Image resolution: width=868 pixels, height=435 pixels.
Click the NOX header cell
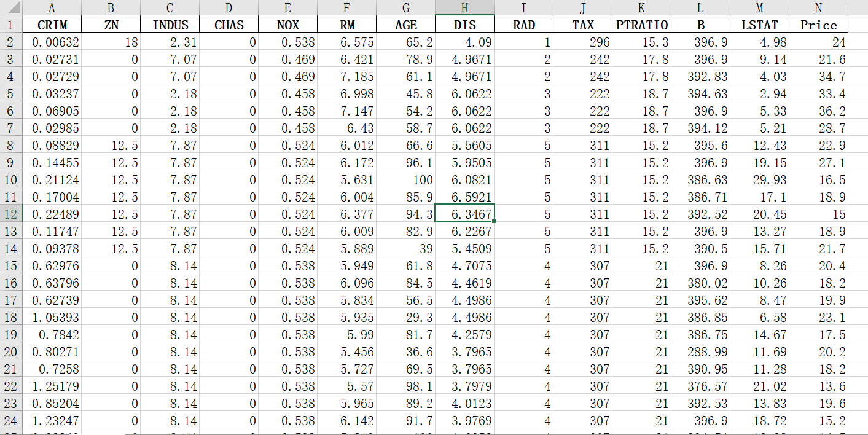pos(287,25)
